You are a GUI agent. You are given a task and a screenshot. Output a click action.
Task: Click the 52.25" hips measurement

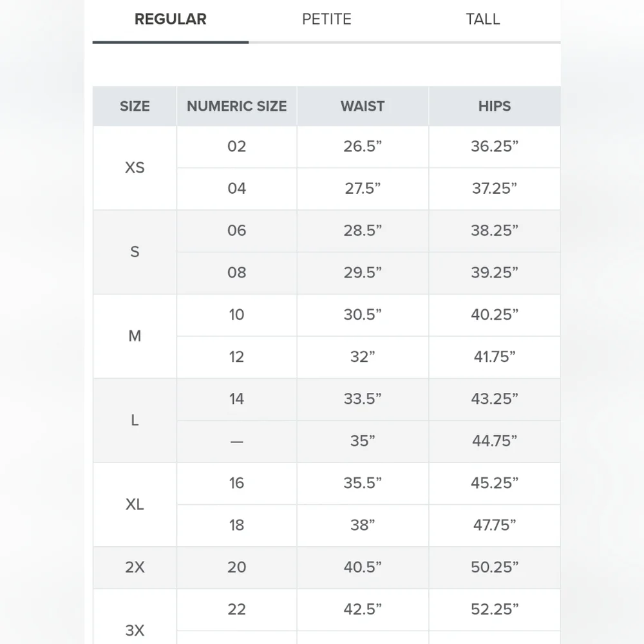click(x=494, y=609)
